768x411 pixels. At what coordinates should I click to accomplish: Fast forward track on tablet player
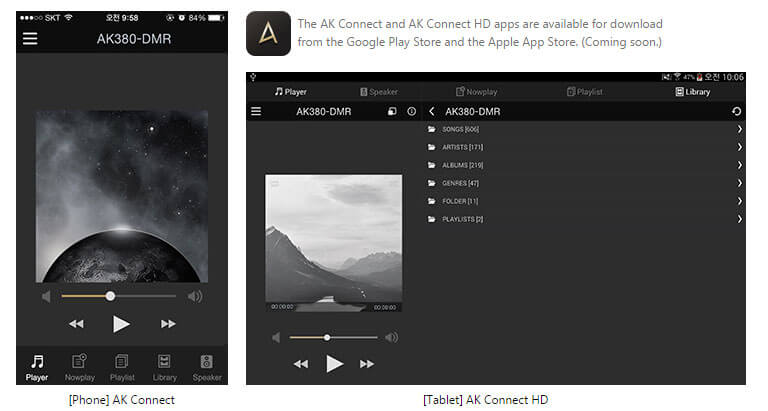(x=367, y=364)
